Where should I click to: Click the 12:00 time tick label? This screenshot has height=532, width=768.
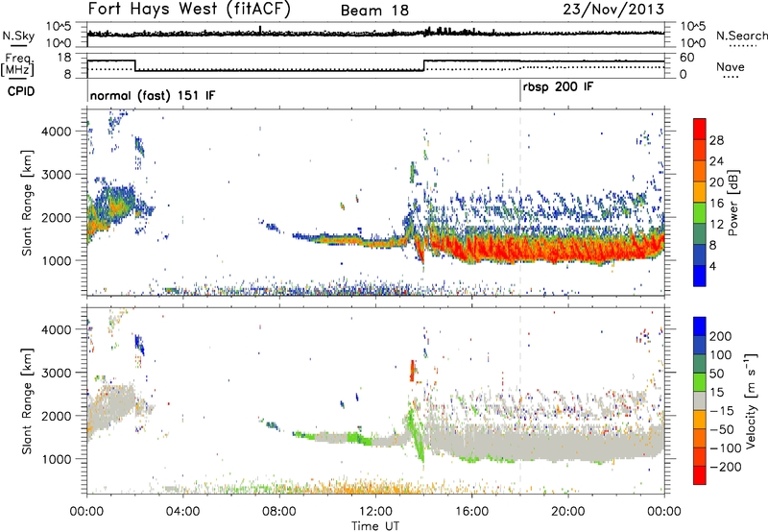point(375,511)
